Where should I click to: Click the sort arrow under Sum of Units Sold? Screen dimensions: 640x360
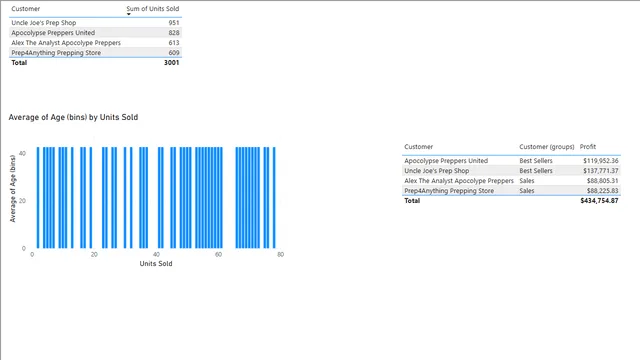coord(129,14)
